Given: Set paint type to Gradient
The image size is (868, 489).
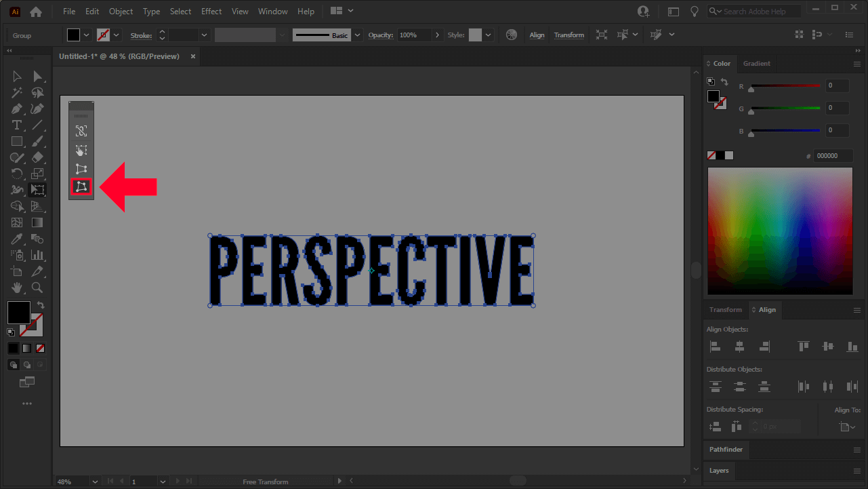Looking at the screenshot, I should [27, 348].
